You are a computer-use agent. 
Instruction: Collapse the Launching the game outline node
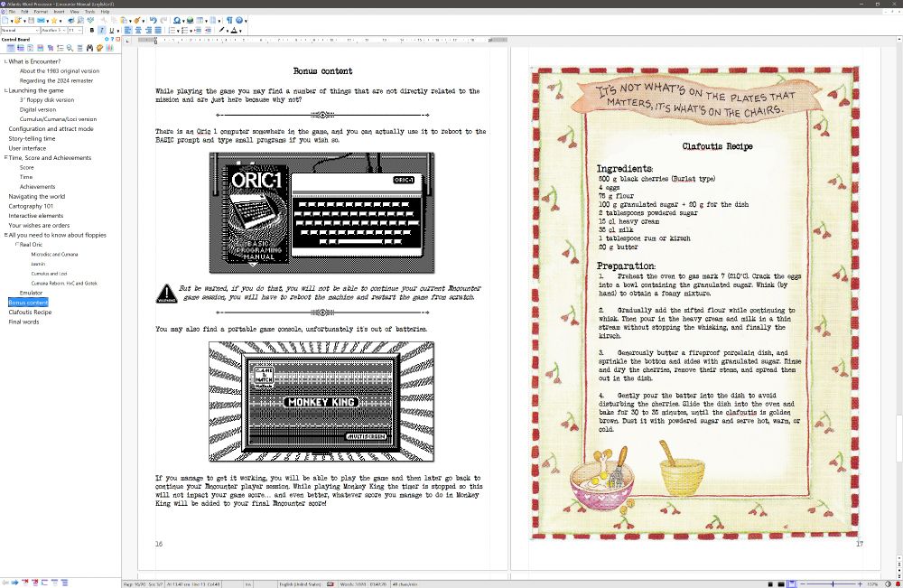[x=5, y=90]
